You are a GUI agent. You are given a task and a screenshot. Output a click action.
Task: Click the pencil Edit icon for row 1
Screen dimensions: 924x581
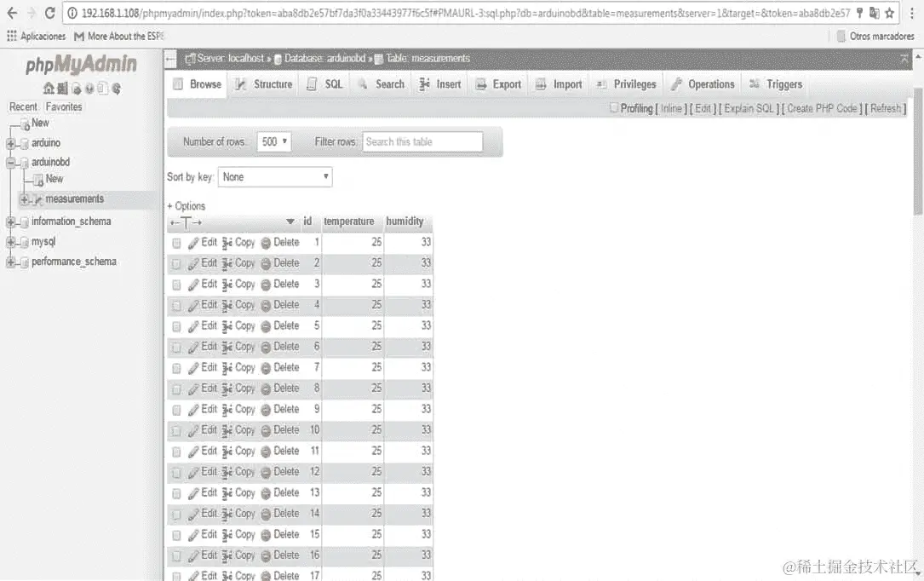tap(193, 243)
